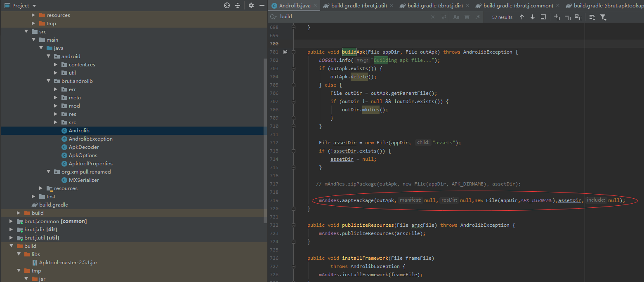
Task: Open search filter funnel dropdown
Action: coord(603,17)
